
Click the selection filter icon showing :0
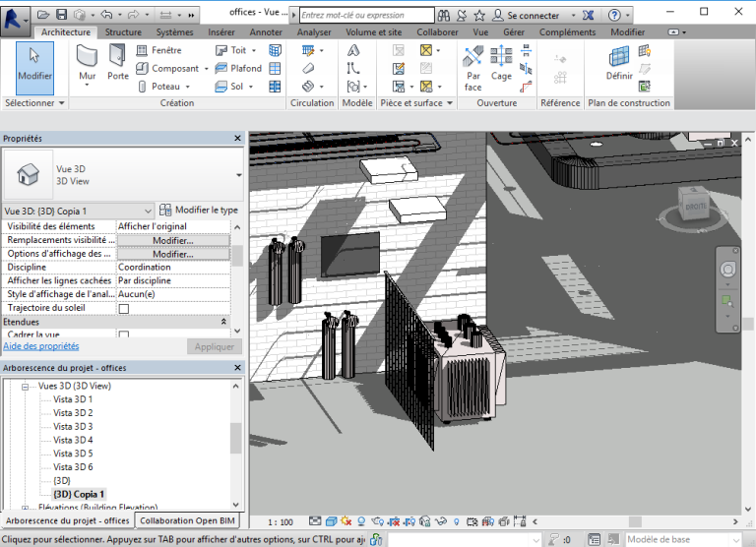point(560,539)
